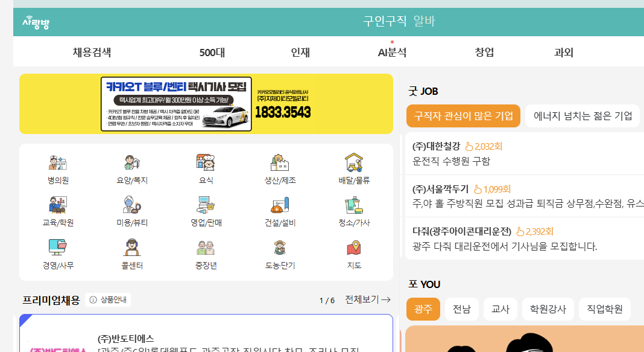Image resolution: width=644 pixels, height=352 pixels.
Task: Open the AI분석 menu item
Action: pyautogui.click(x=392, y=52)
